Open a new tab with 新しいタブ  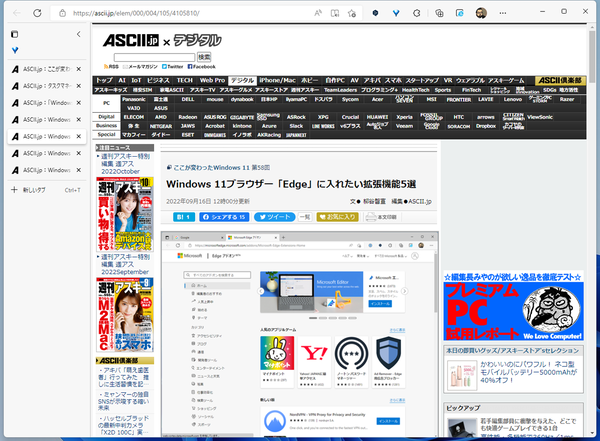(x=46, y=190)
